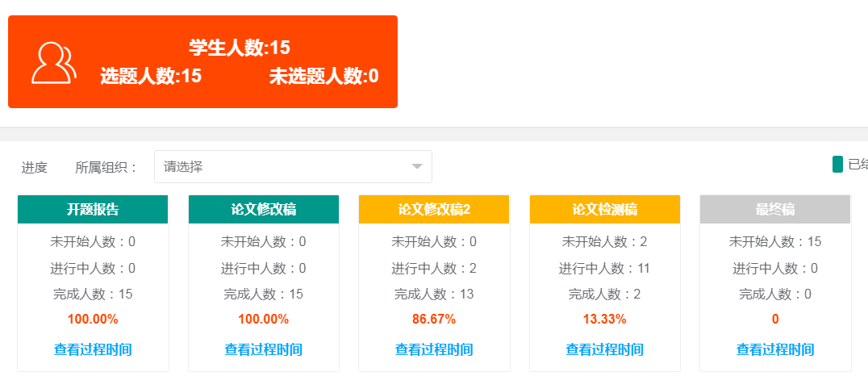Viewport: 868px width, 376px height.
Task: View 查看过程时间 for 最终稿
Action: click(x=775, y=349)
